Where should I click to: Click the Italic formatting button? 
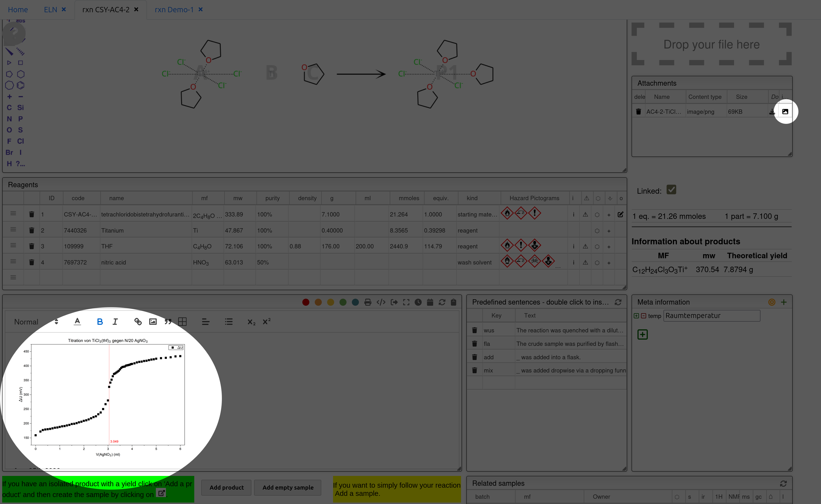[115, 322]
